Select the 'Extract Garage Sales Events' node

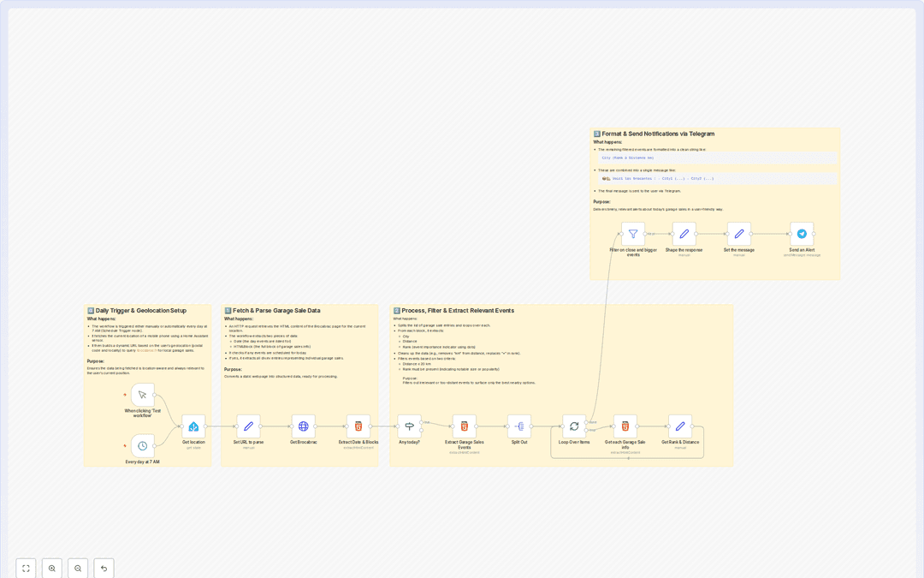tap(465, 426)
